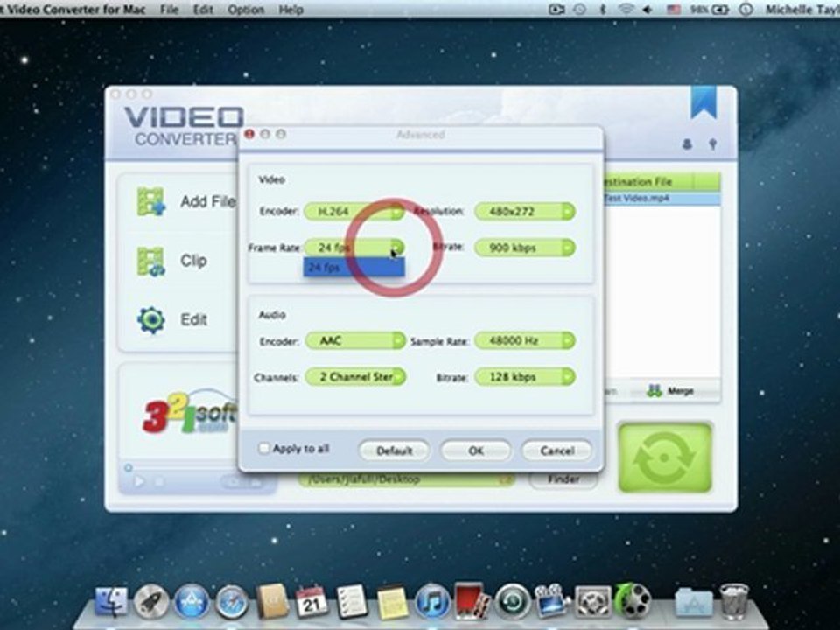This screenshot has width=840, height=630.
Task: Open the Sample Rate 48000 Hz dropdown
Action: 524,340
